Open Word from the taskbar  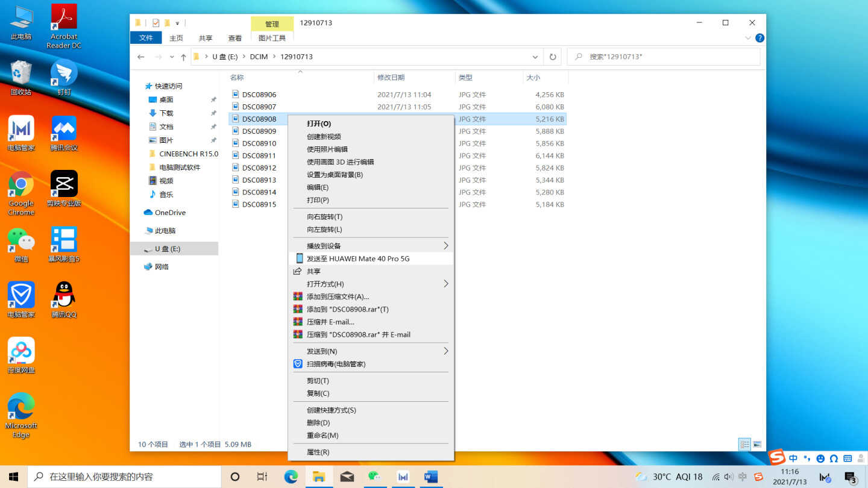(x=431, y=477)
